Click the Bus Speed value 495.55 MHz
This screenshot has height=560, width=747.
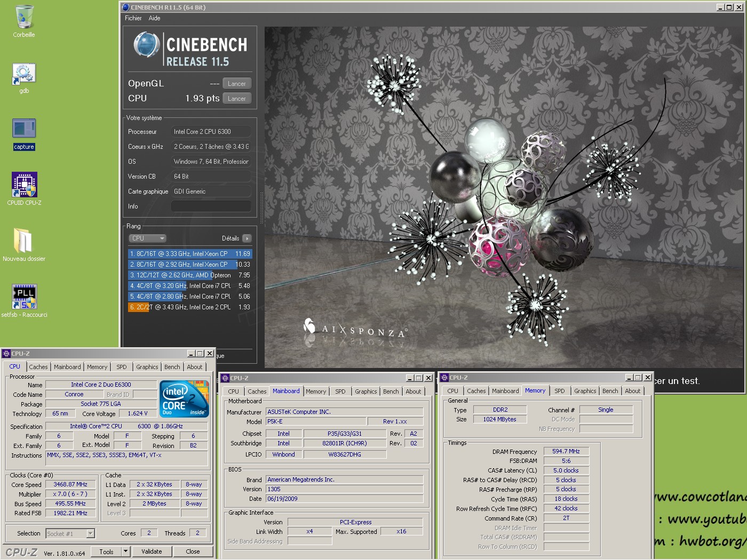(70, 504)
